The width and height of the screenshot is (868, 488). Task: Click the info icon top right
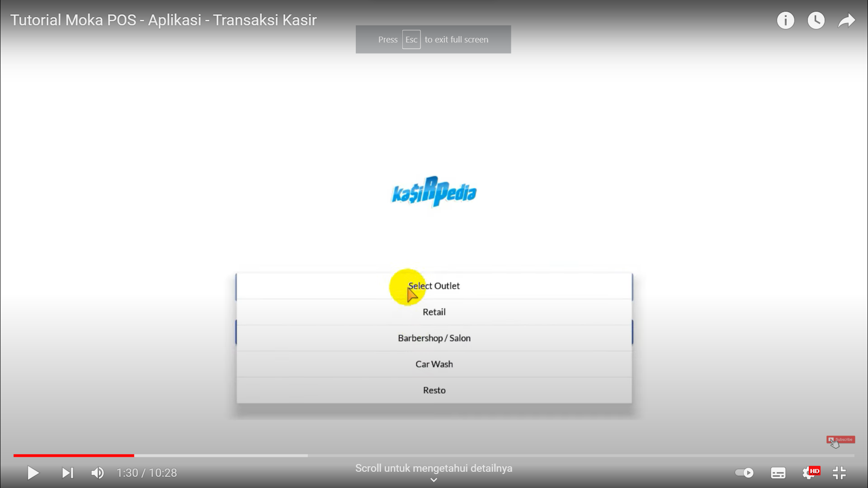(x=785, y=20)
